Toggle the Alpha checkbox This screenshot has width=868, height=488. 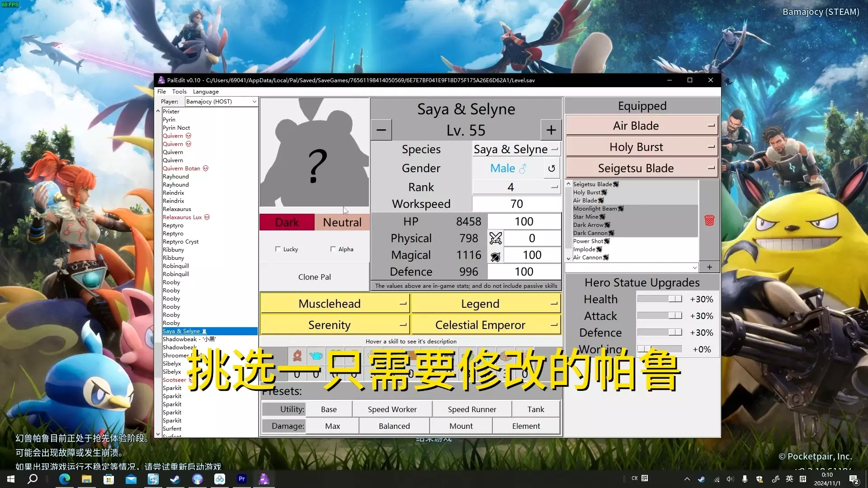333,249
